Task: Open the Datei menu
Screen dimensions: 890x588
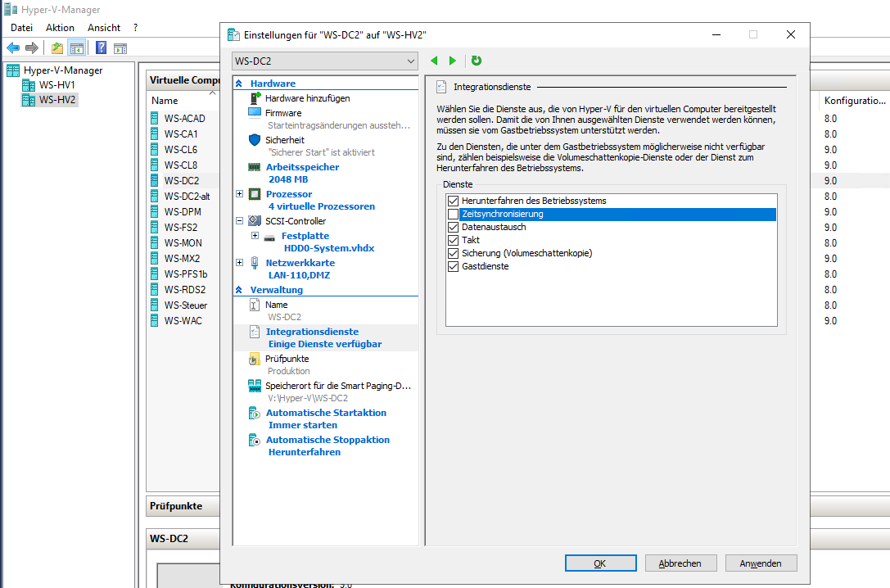Action: 21,28
